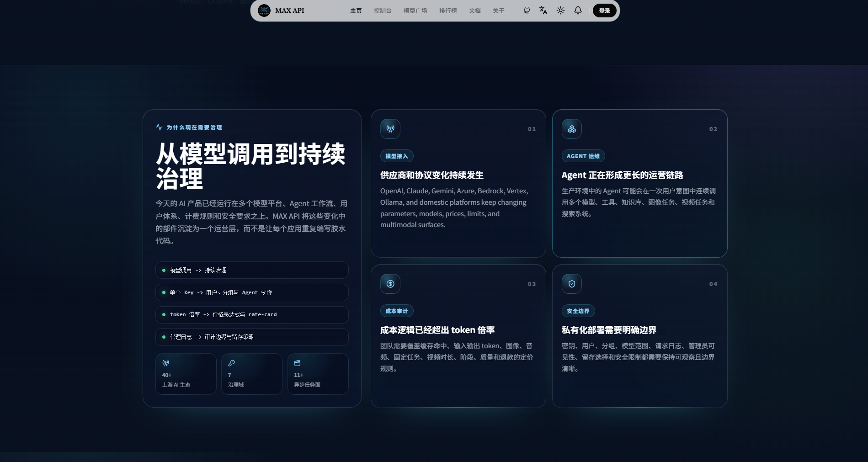Open the 文档 nav item

(474, 11)
